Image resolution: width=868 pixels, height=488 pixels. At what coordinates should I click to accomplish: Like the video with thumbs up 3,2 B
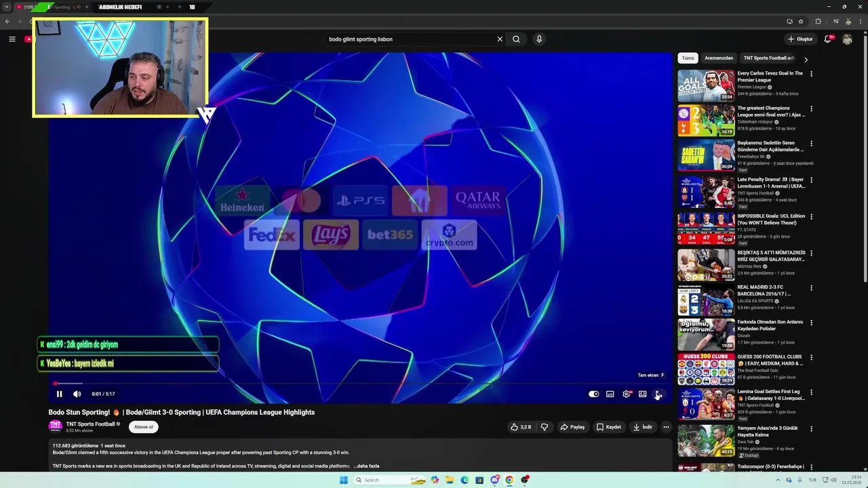point(521,427)
